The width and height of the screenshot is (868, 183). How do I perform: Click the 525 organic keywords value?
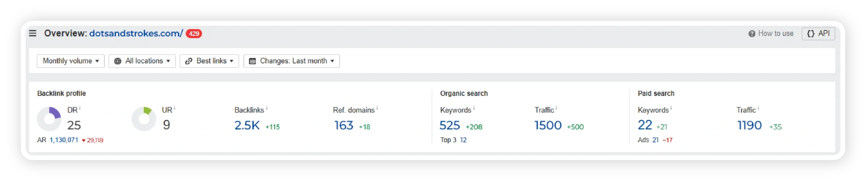point(449,125)
